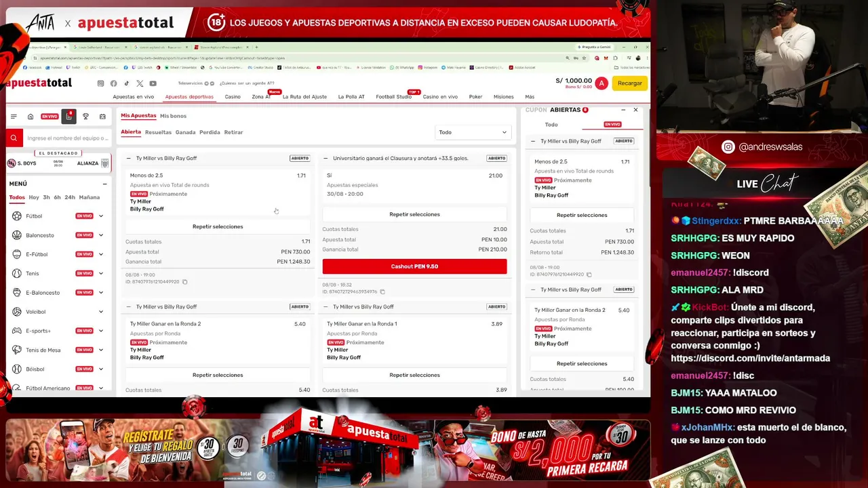
Task: Expand the Baloncesto category
Action: pyautogui.click(x=101, y=235)
